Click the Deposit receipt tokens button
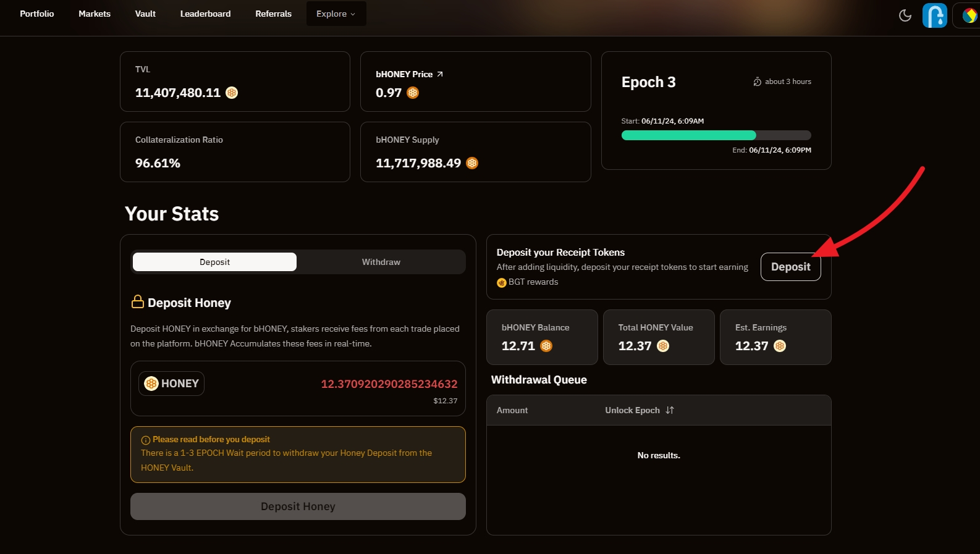Image resolution: width=980 pixels, height=554 pixels. (x=790, y=267)
